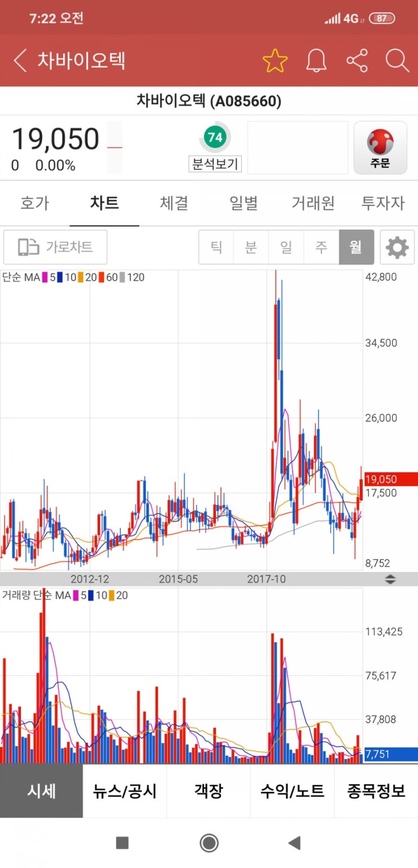This screenshot has width=418, height=868.
Task: Switch to the 호가 tab
Action: click(x=35, y=203)
